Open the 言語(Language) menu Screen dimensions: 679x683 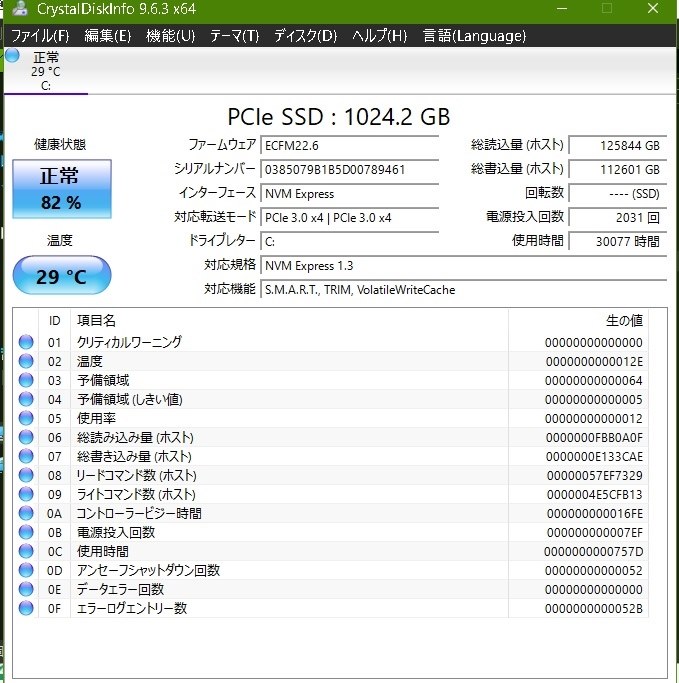474,36
